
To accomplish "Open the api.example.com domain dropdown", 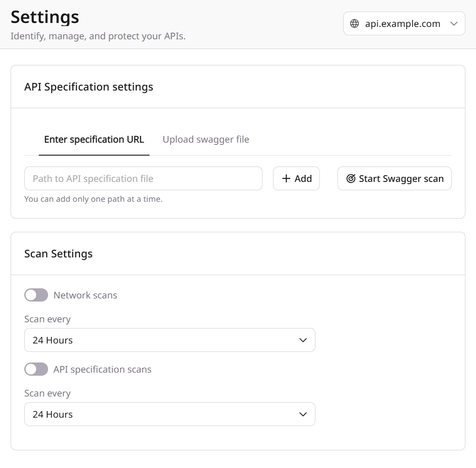I will pos(404,23).
